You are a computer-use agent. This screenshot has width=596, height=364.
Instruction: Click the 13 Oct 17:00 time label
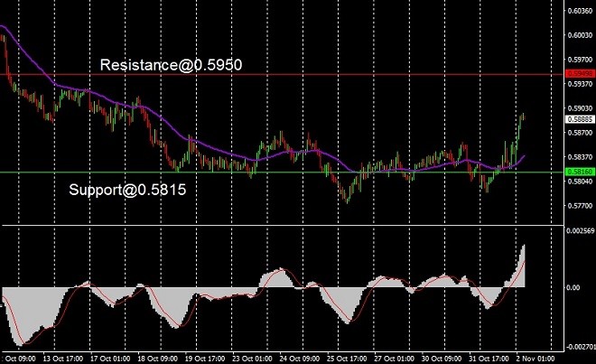pos(62,359)
